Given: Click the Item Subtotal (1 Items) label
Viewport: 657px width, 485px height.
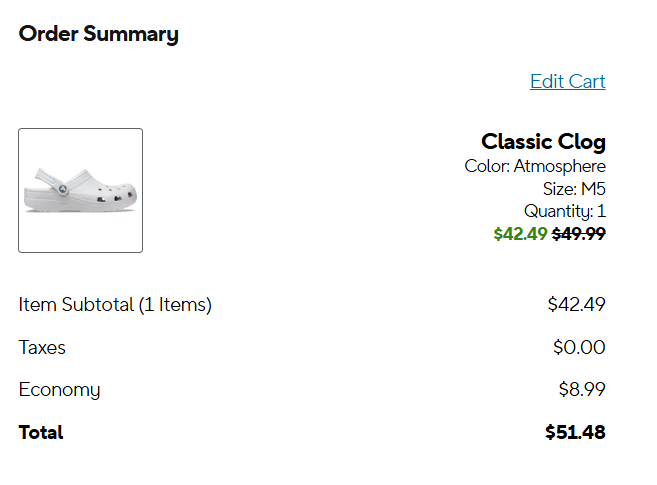Looking at the screenshot, I should click(115, 305).
